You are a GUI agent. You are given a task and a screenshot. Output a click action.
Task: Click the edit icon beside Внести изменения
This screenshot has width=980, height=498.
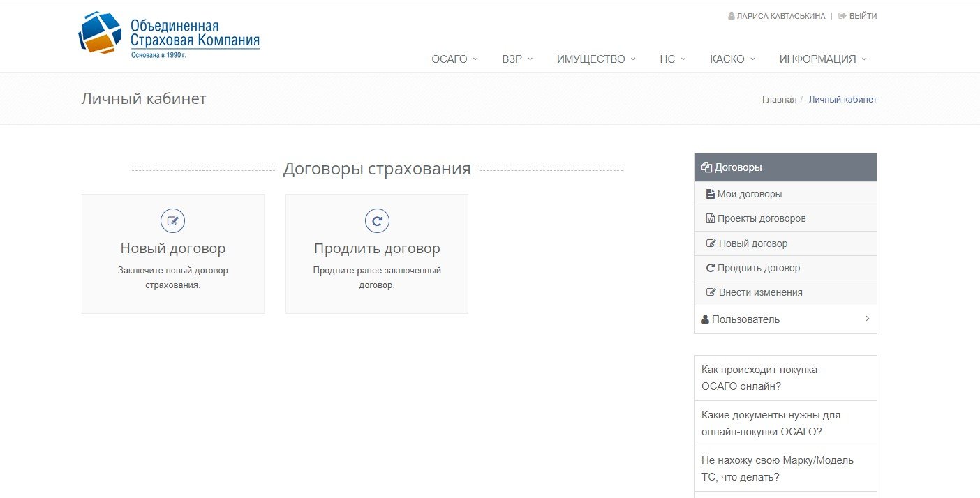pos(711,293)
